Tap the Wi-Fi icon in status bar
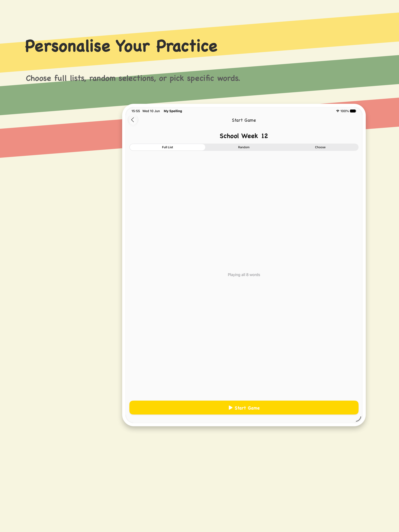The width and height of the screenshot is (399, 532). pos(338,111)
